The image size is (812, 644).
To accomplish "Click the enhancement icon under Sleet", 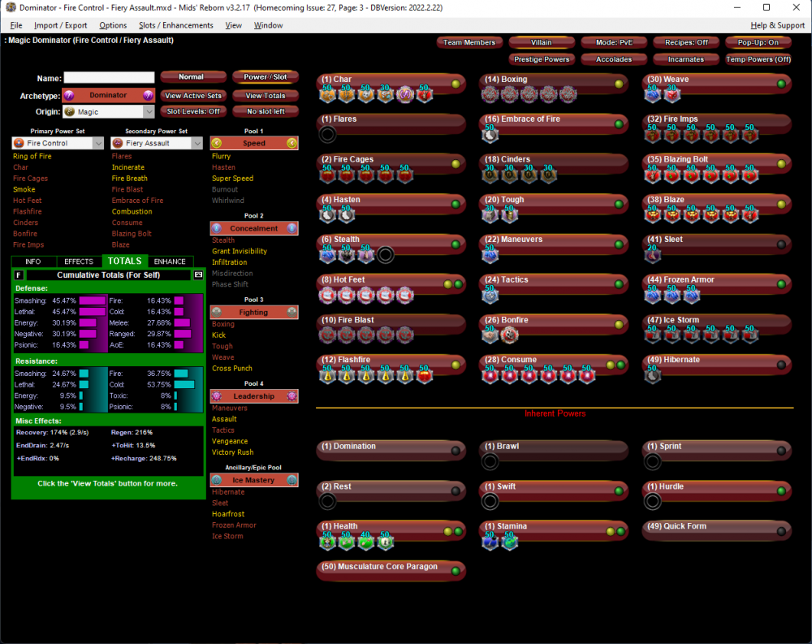I will [x=652, y=256].
